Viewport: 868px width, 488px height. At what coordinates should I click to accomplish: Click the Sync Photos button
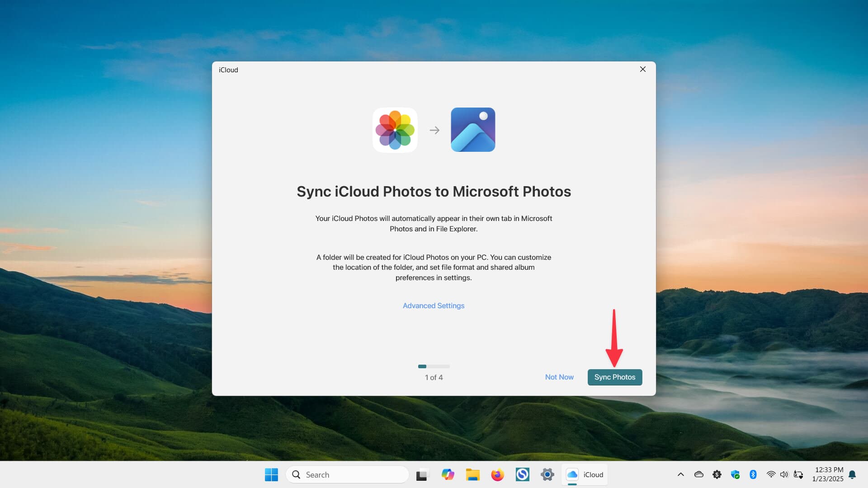[x=615, y=377]
